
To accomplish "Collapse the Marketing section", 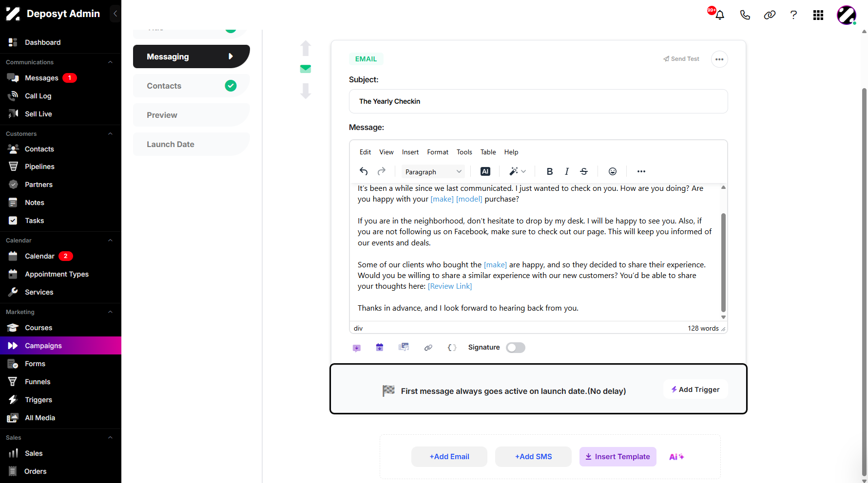I will point(110,312).
